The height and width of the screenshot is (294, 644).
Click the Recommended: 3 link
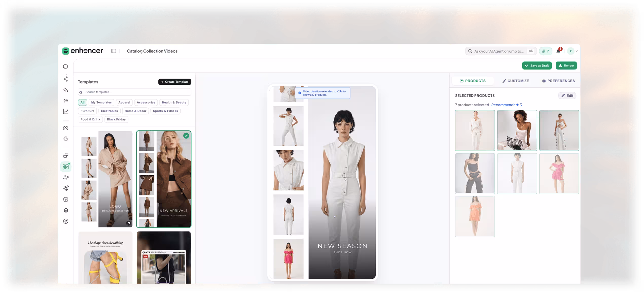[x=506, y=105]
